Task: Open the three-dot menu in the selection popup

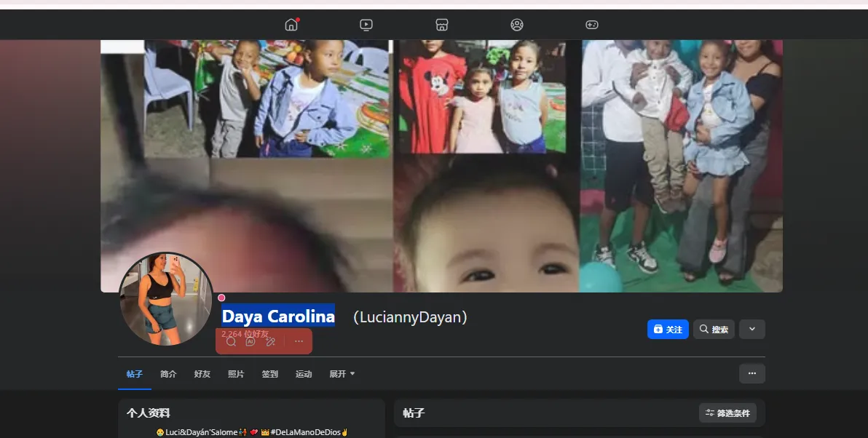Action: (x=299, y=342)
